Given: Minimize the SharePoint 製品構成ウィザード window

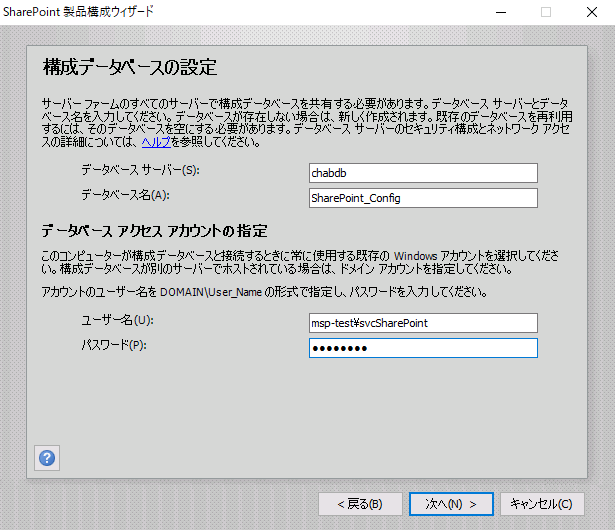Looking at the screenshot, I should [x=501, y=12].
